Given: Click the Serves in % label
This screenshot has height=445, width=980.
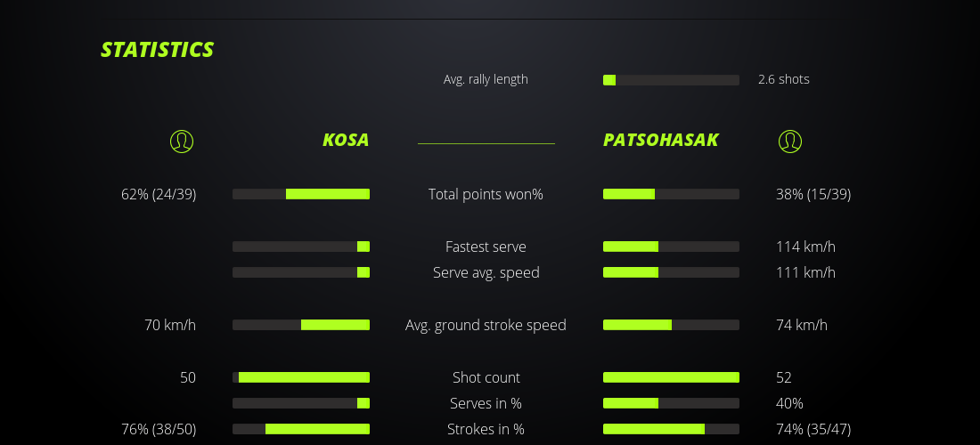Looking at the screenshot, I should pos(486,403).
